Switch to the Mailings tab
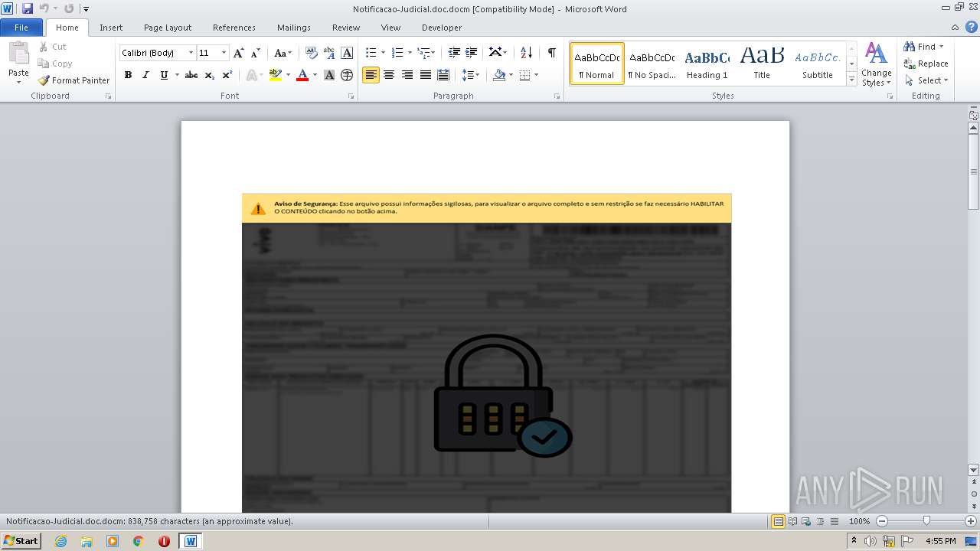The height and width of the screenshot is (551, 980). point(294,28)
